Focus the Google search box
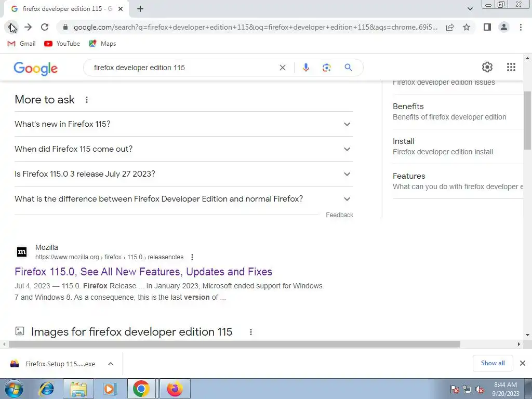The width and height of the screenshot is (532, 399). pyautogui.click(x=183, y=68)
